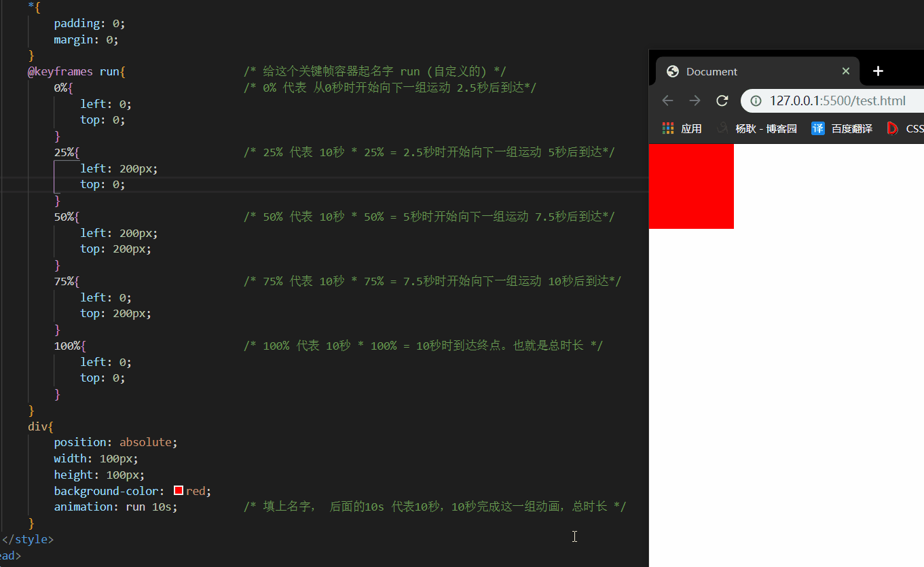Click the comment beside the 100% keyframe
924x567 pixels.
click(423, 346)
